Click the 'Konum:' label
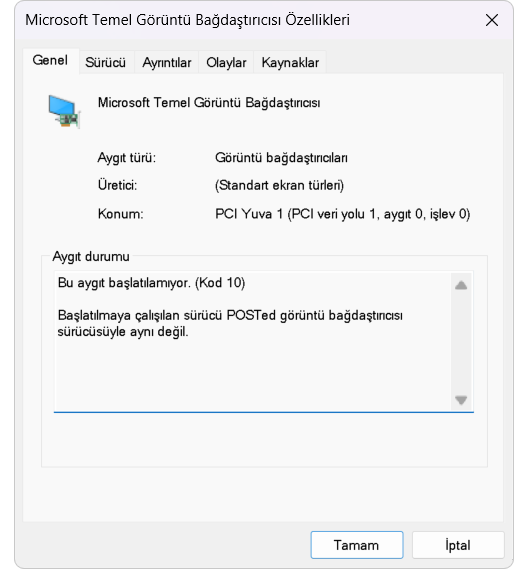The width and height of the screenshot is (529, 572). point(120,214)
